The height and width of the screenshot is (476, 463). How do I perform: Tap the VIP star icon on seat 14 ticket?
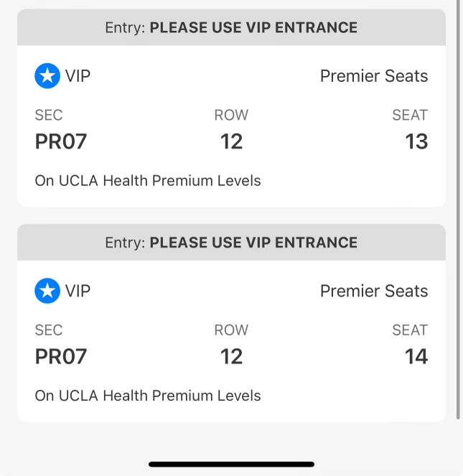click(x=47, y=291)
